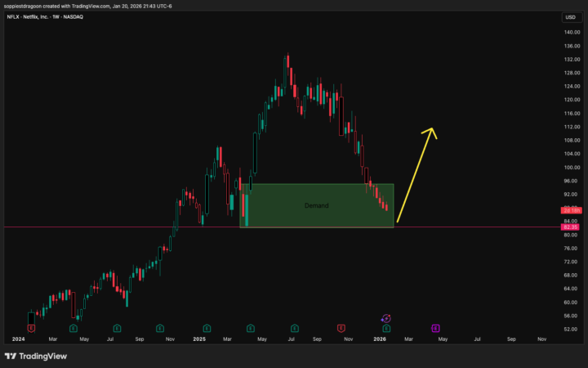Click the 128.00 price axis label
This screenshot has height=368, width=588.
(x=572, y=73)
